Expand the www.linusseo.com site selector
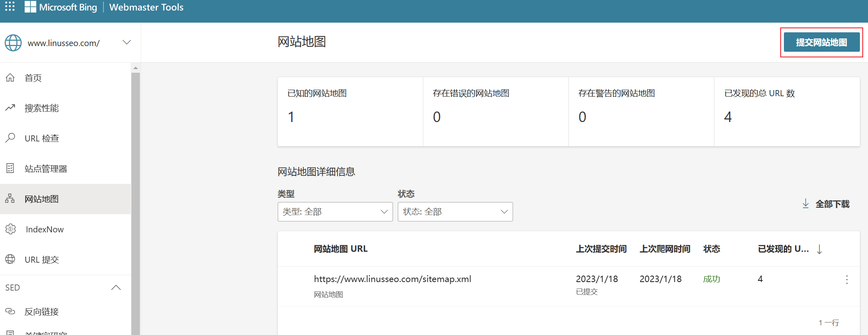Screen dimensions: 868x335 [x=127, y=42]
